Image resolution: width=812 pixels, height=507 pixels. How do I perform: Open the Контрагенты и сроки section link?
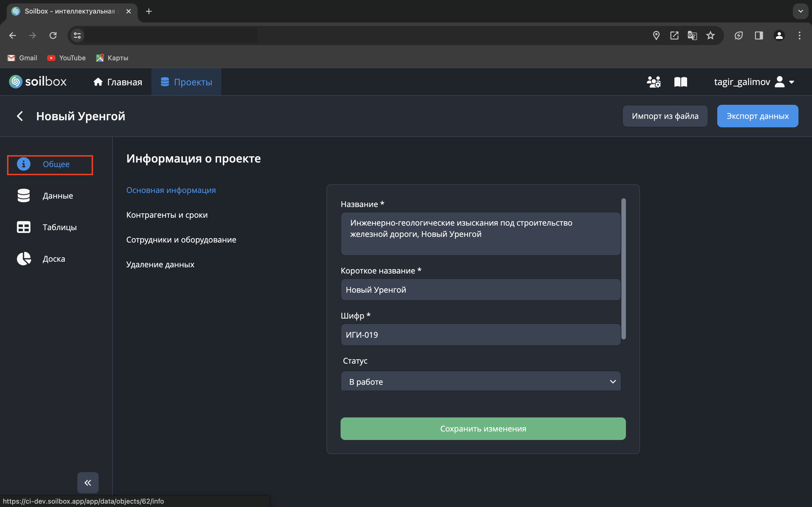click(x=167, y=215)
